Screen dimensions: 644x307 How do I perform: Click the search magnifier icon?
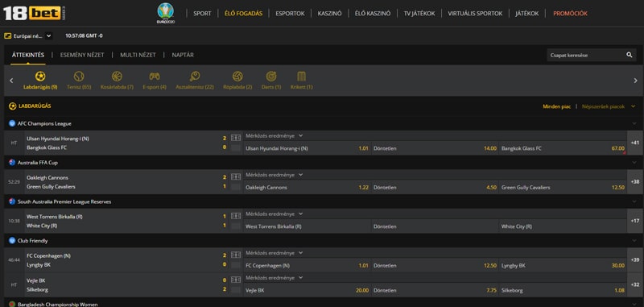pyautogui.click(x=630, y=55)
